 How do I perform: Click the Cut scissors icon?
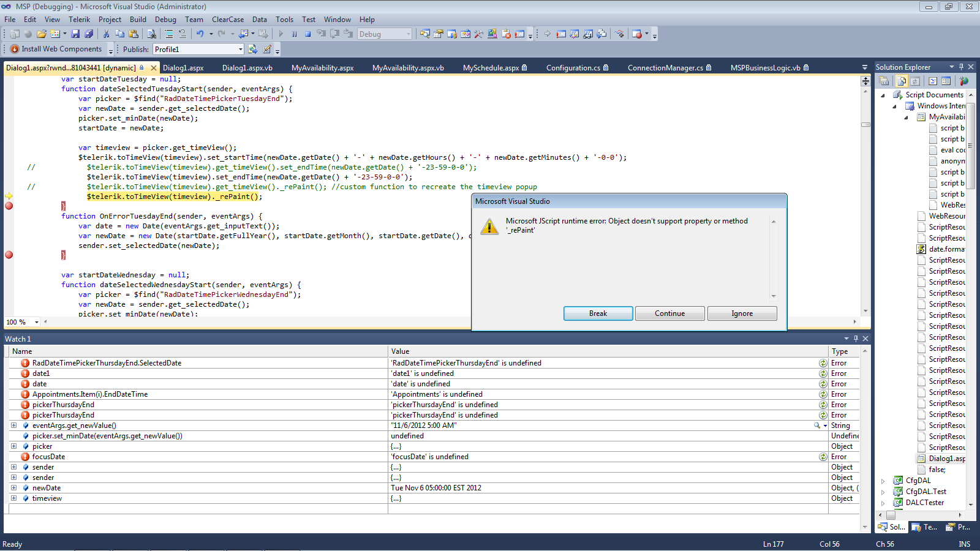tap(106, 34)
